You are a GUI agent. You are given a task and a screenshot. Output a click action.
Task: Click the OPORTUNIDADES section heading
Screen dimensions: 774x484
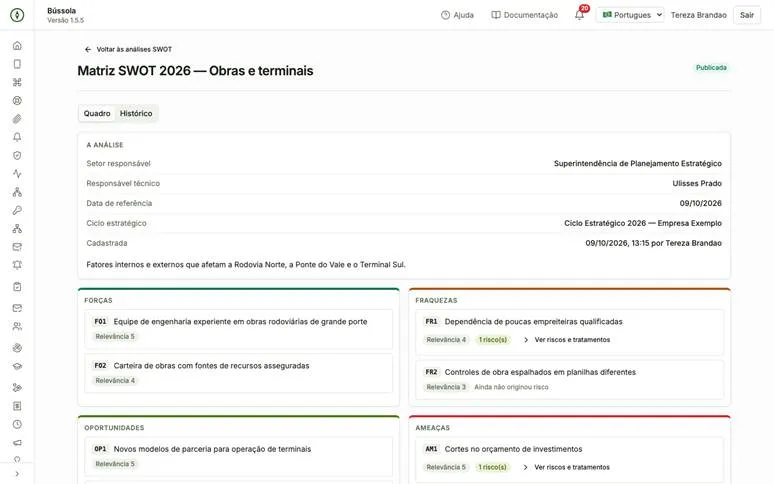[x=114, y=428]
